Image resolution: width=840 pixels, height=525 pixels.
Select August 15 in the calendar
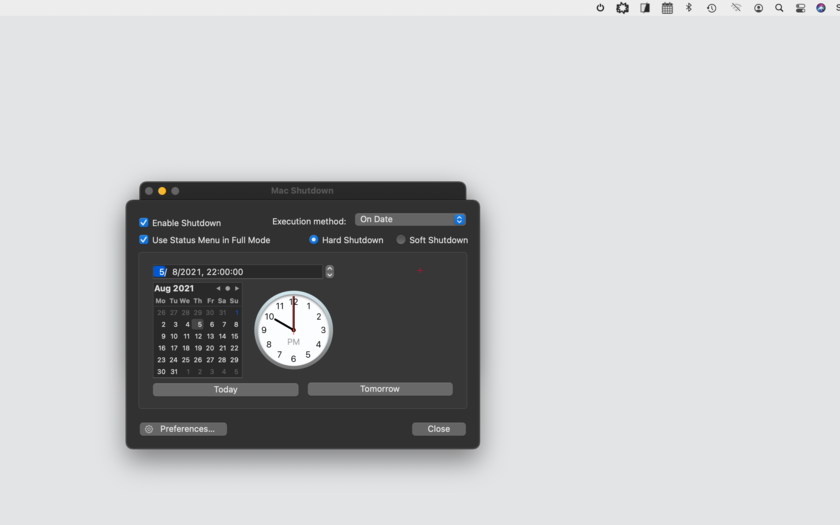click(x=235, y=336)
